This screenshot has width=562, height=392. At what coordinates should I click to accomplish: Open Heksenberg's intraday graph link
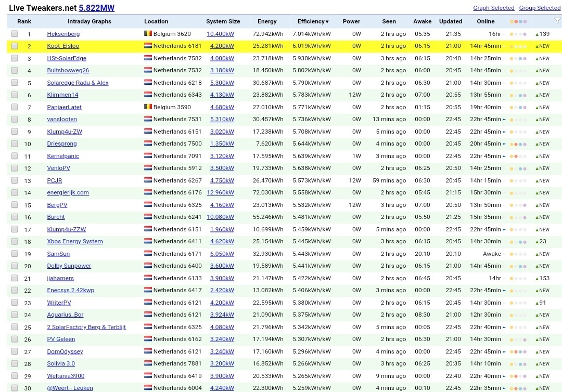tap(62, 33)
